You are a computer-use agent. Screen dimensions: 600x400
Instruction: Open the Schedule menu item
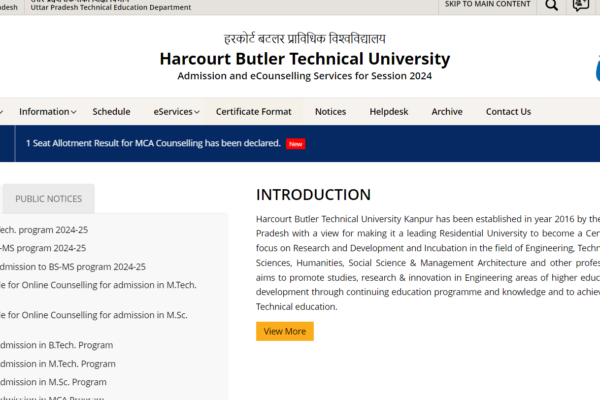pyautogui.click(x=111, y=112)
